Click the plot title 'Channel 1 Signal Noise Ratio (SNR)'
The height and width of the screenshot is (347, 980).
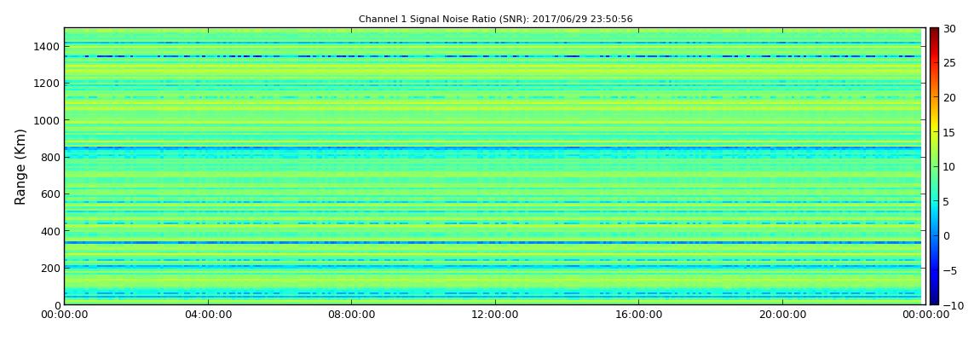(x=495, y=20)
